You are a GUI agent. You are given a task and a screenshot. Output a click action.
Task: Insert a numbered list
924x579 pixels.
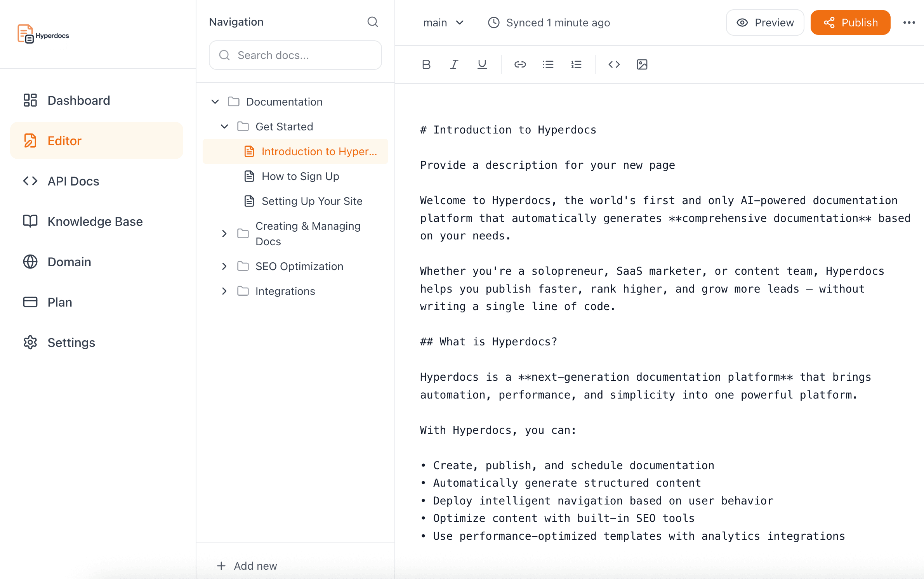click(x=576, y=64)
